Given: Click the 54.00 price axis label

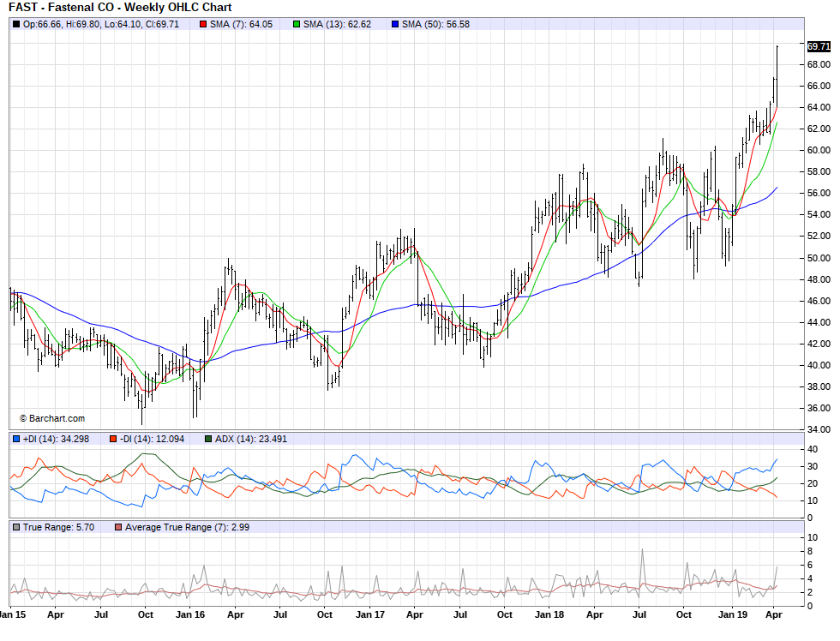Looking at the screenshot, I should [819, 215].
